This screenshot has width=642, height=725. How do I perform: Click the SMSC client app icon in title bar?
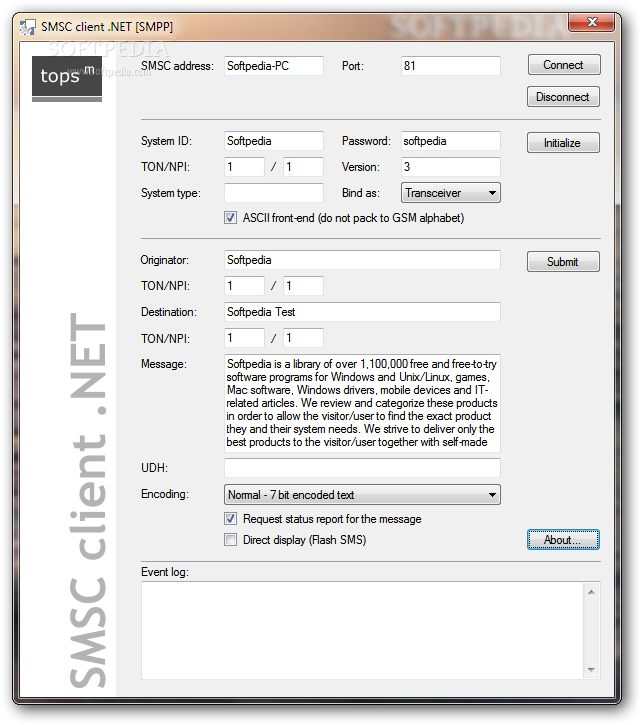click(x=27, y=27)
